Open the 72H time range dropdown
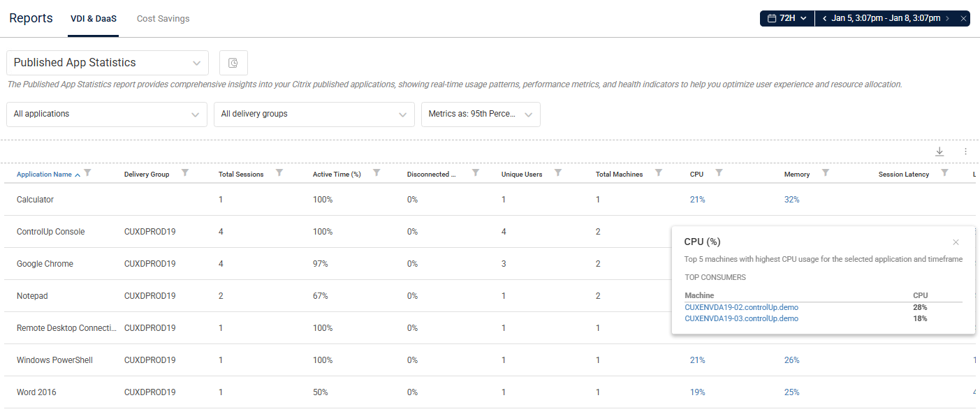This screenshot has height=414, width=980. [x=803, y=18]
